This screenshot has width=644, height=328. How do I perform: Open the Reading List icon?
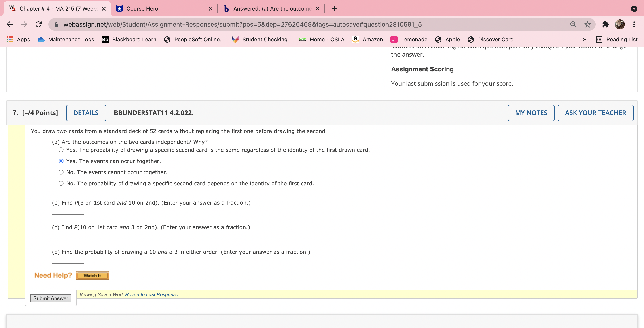click(599, 39)
